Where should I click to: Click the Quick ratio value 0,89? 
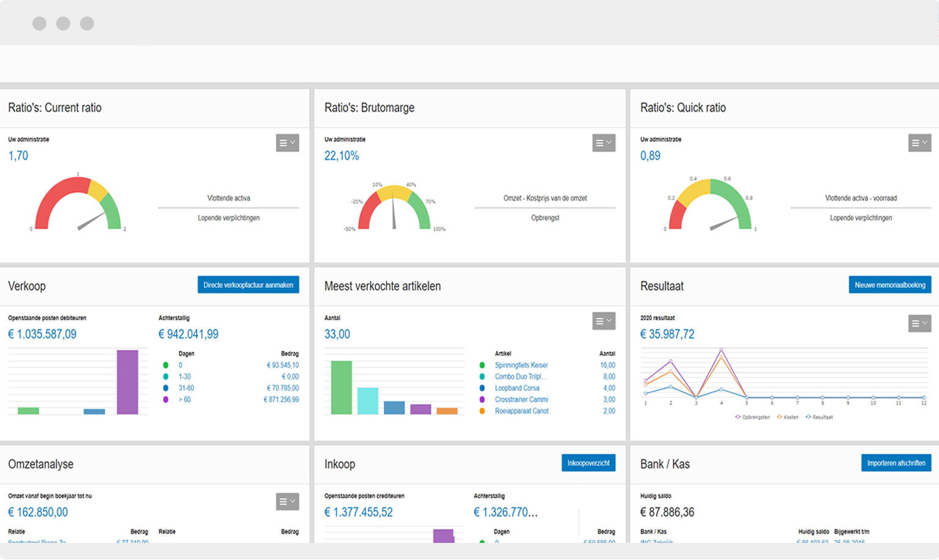tap(650, 156)
